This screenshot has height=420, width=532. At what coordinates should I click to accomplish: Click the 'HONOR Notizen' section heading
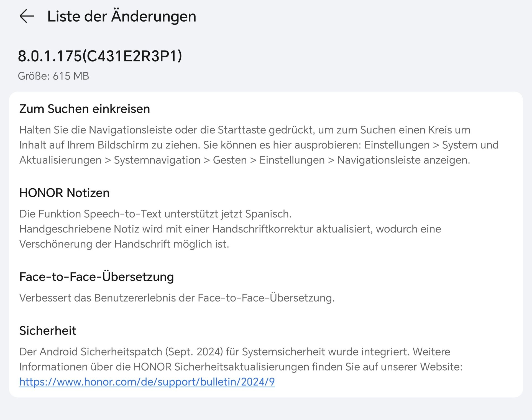coord(64,193)
